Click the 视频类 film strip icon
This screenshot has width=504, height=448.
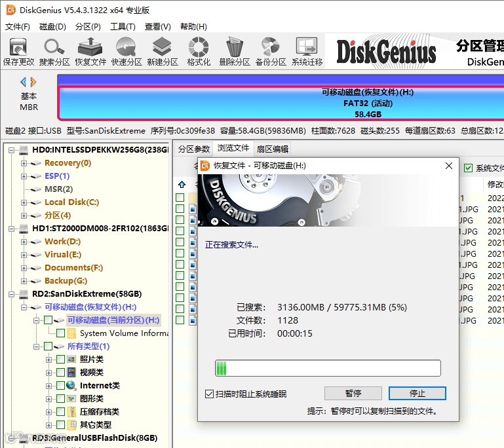(71, 373)
